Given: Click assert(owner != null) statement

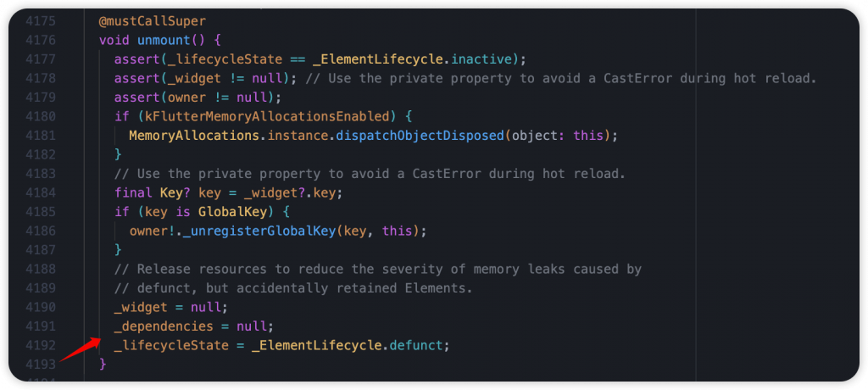Looking at the screenshot, I should 198,97.
